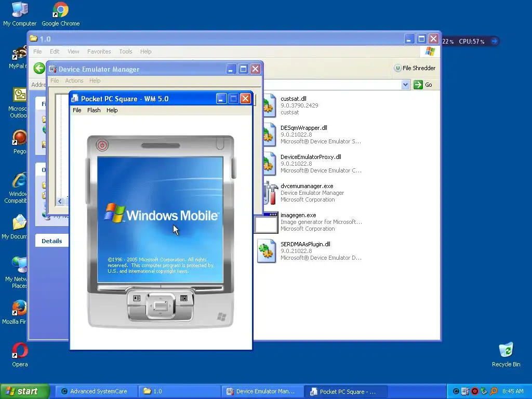Open File menu in Device Emulator Manager

[x=55, y=81]
